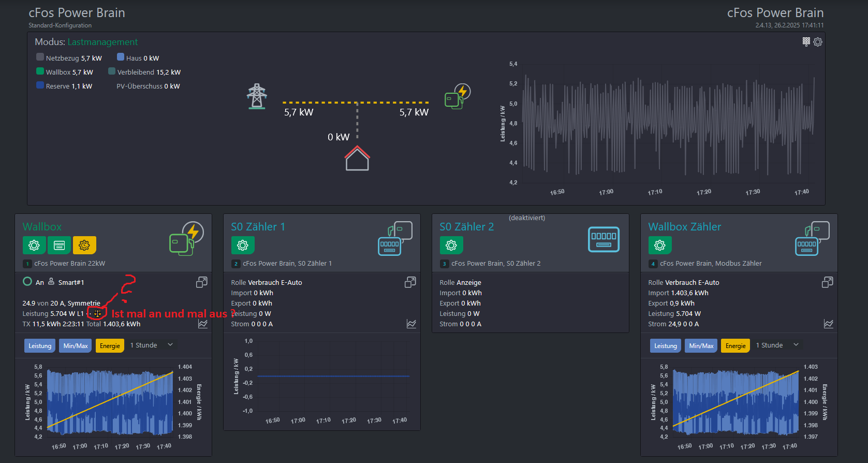The height and width of the screenshot is (463, 868).
Task: Select the 'cFos Power Brain, Modbus Zähler' label
Action: tap(711, 264)
